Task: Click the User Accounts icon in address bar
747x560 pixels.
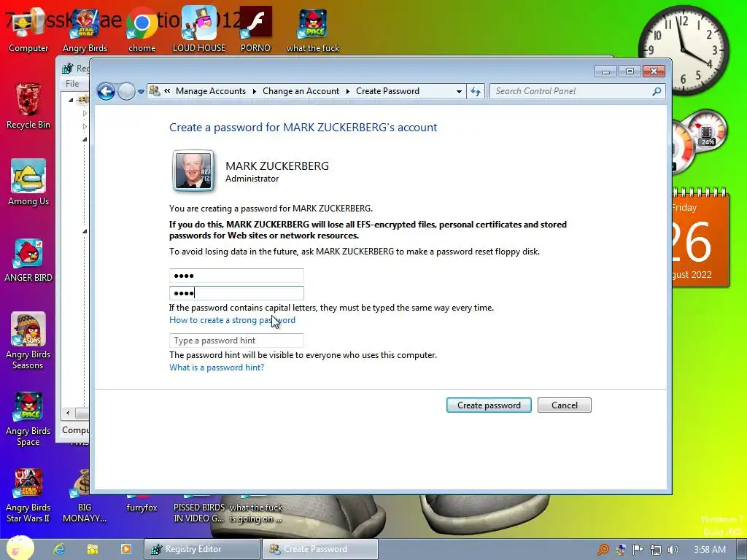Action: 155,90
